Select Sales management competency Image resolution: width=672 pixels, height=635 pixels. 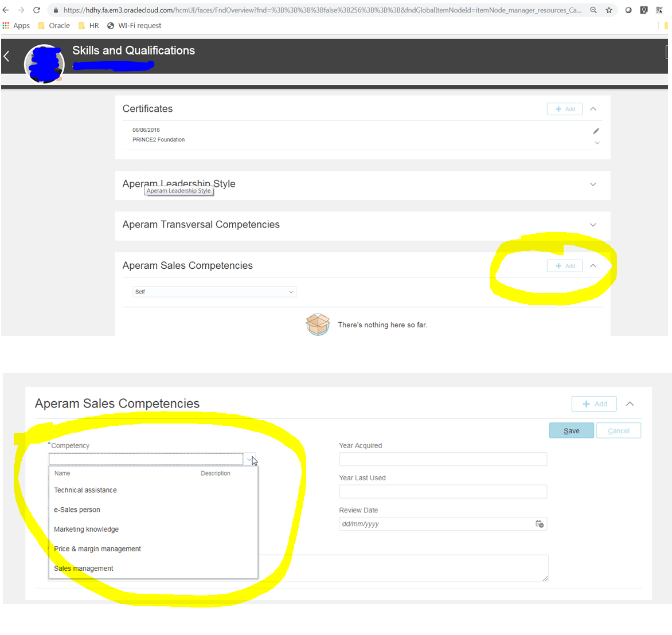pyautogui.click(x=84, y=569)
